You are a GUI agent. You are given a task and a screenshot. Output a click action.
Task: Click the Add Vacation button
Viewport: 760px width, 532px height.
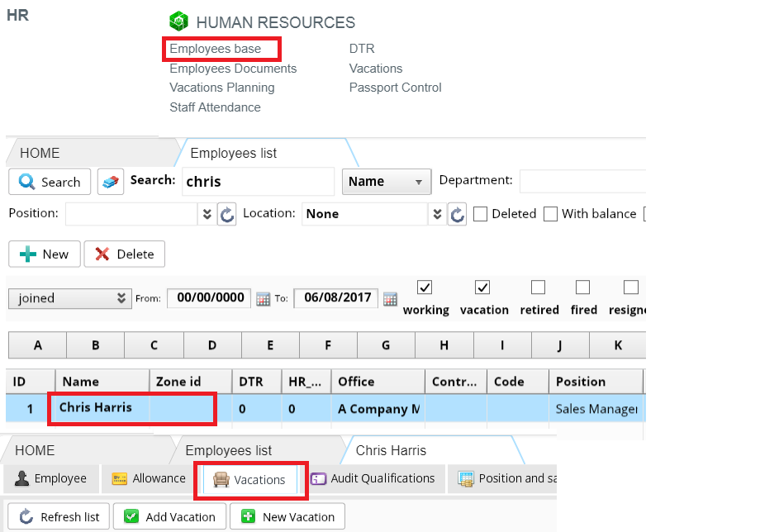169,517
